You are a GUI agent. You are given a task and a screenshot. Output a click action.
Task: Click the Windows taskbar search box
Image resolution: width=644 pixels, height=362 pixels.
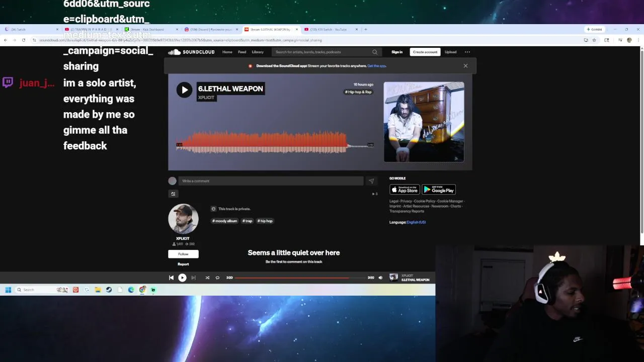click(x=42, y=290)
